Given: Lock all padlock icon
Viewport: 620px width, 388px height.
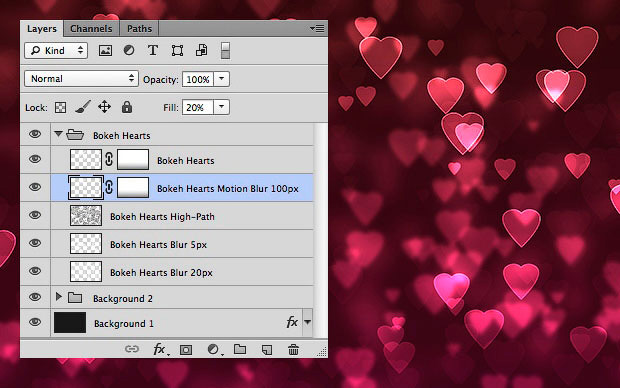Looking at the screenshot, I should pos(127,107).
